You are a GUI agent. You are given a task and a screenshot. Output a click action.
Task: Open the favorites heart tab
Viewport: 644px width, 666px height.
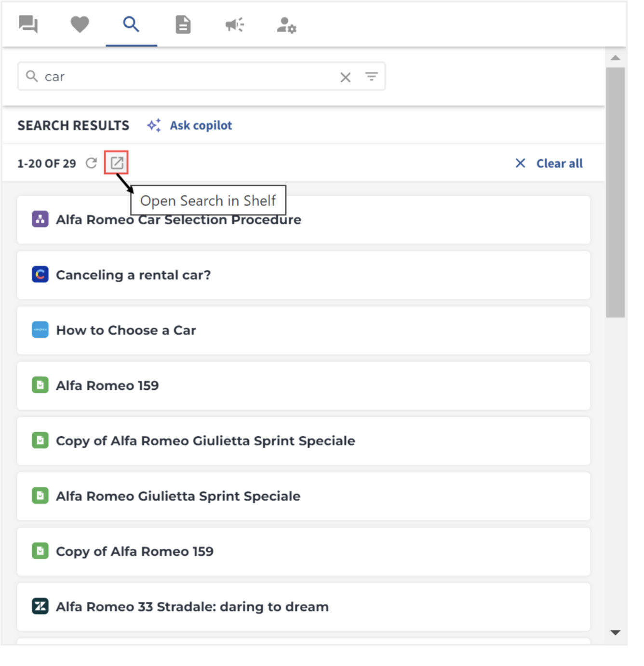80,24
